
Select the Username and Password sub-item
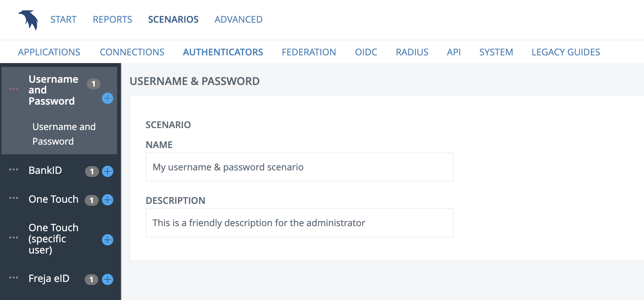click(64, 134)
